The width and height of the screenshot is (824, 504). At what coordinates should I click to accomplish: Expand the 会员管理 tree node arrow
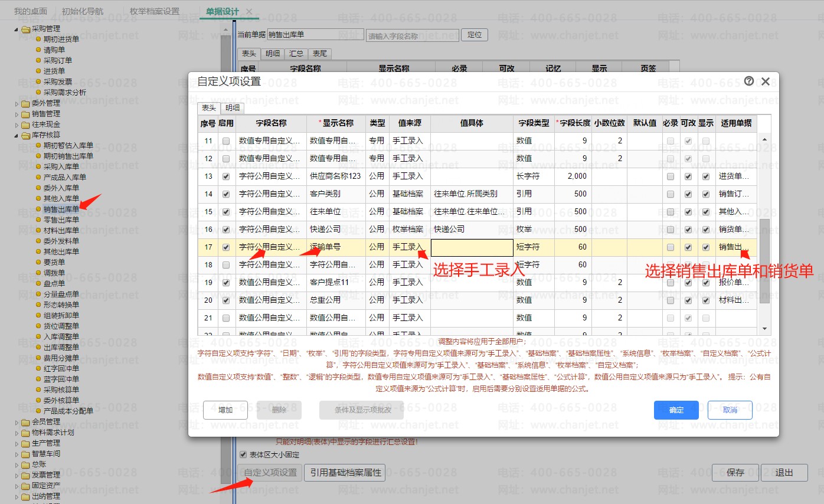16,422
